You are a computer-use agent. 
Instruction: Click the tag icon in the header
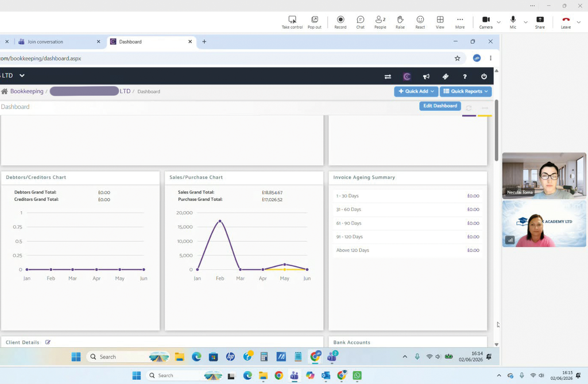[x=446, y=76]
